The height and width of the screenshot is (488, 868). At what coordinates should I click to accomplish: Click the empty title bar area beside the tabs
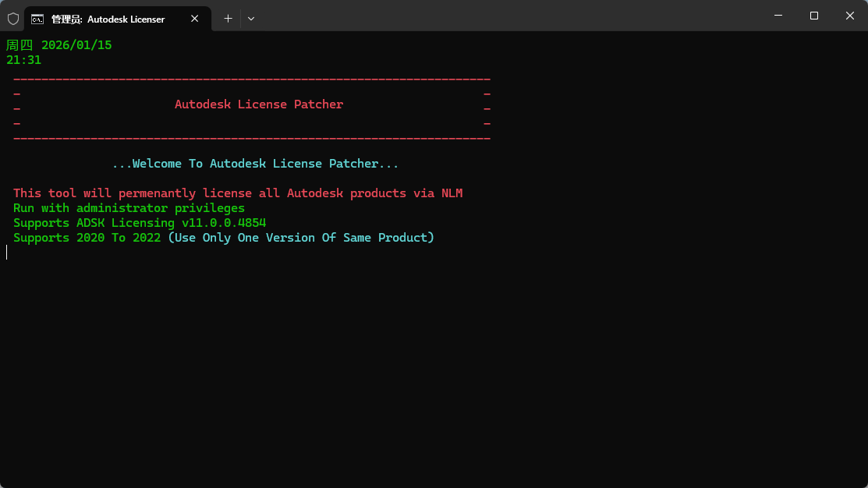507,16
